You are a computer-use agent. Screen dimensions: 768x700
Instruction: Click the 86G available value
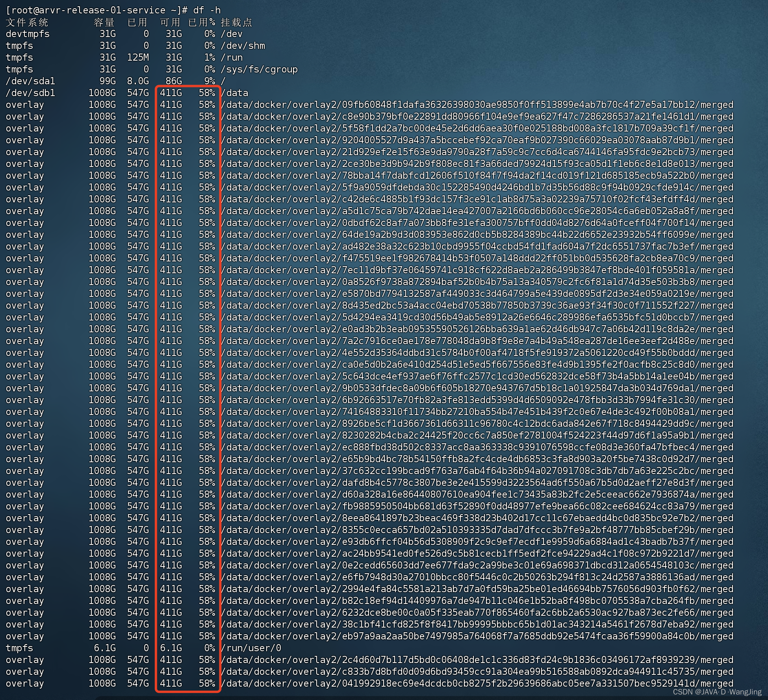pos(174,81)
